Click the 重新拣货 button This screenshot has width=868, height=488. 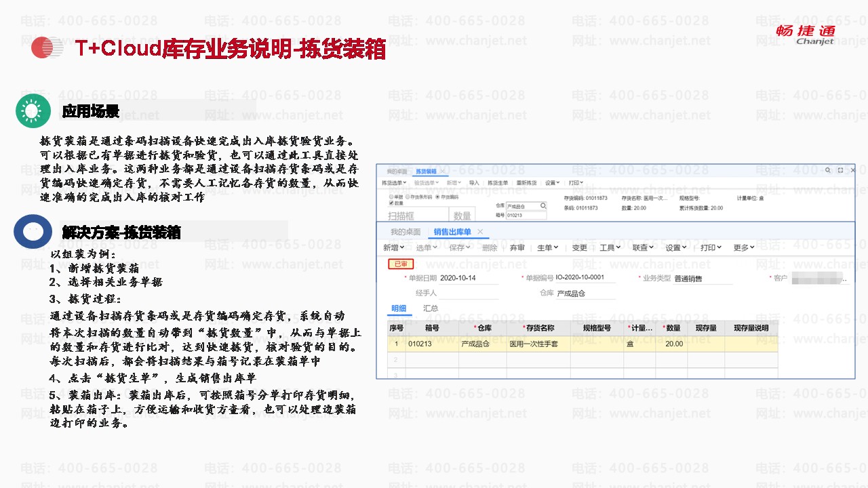pyautogui.click(x=527, y=183)
